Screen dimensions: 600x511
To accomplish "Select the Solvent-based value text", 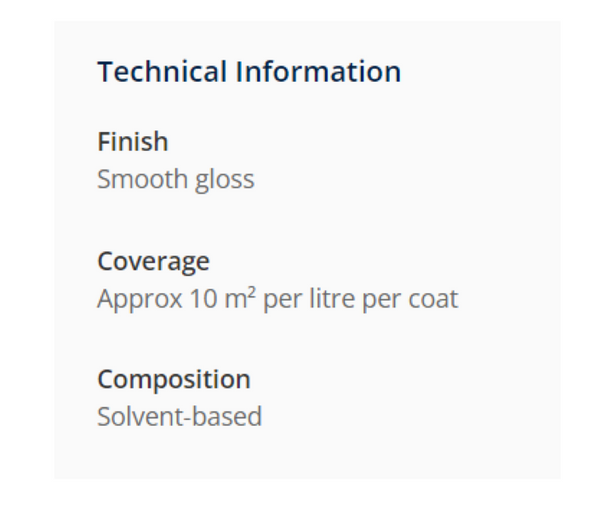I will pyautogui.click(x=179, y=416).
